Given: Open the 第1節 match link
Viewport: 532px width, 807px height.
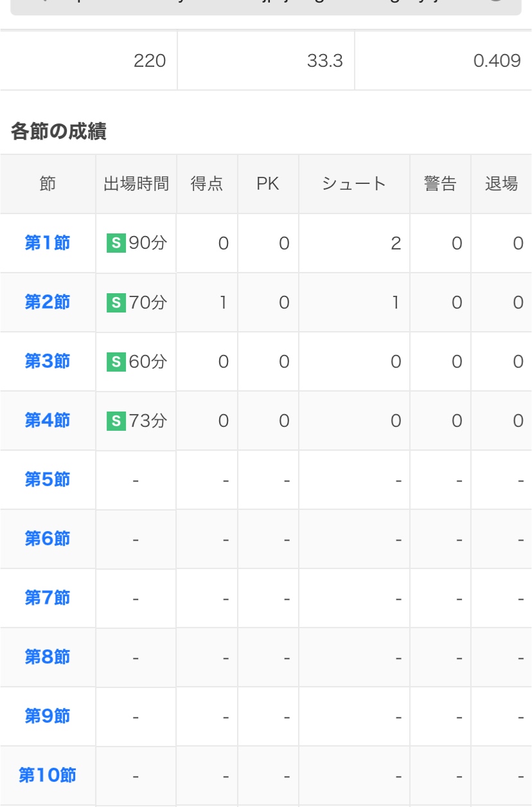Looking at the screenshot, I should click(x=48, y=243).
